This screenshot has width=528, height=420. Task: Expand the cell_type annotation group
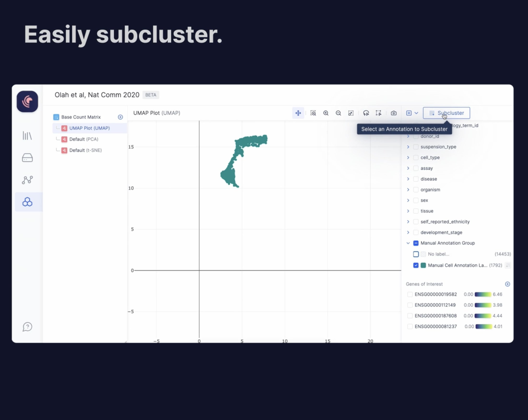pyautogui.click(x=408, y=158)
